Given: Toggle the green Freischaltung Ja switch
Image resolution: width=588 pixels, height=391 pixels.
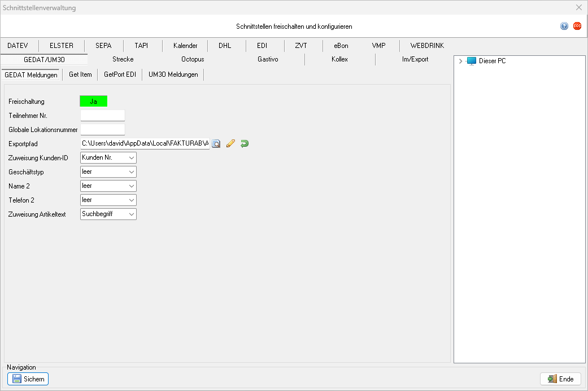Looking at the screenshot, I should (x=93, y=102).
